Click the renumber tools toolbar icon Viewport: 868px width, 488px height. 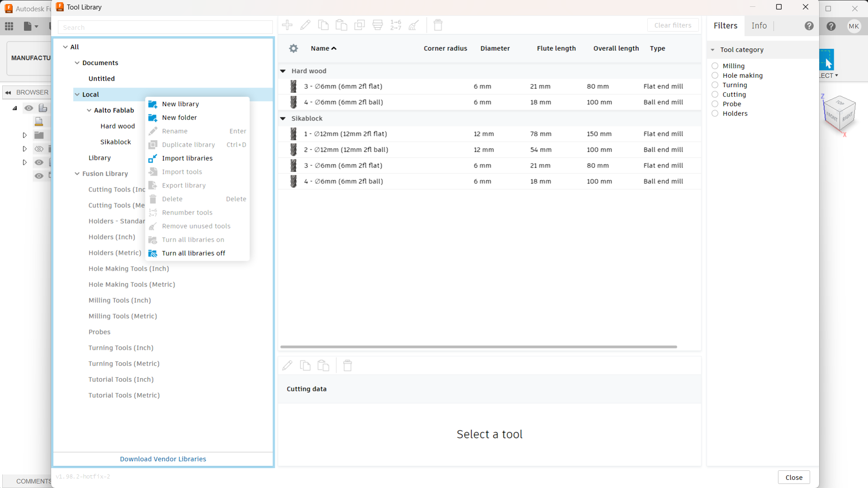(x=396, y=25)
